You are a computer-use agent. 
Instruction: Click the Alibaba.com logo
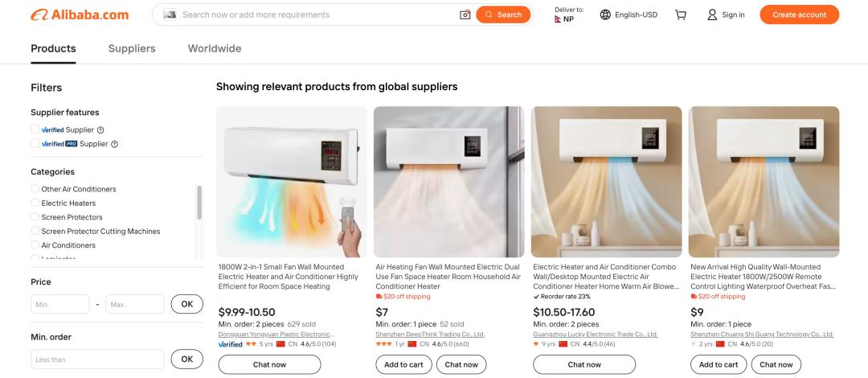[80, 14]
